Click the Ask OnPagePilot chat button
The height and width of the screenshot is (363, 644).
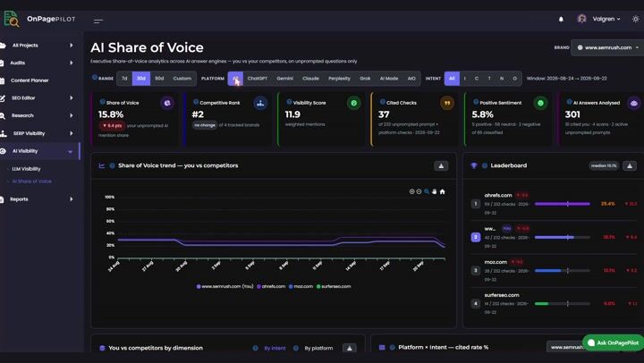614,342
